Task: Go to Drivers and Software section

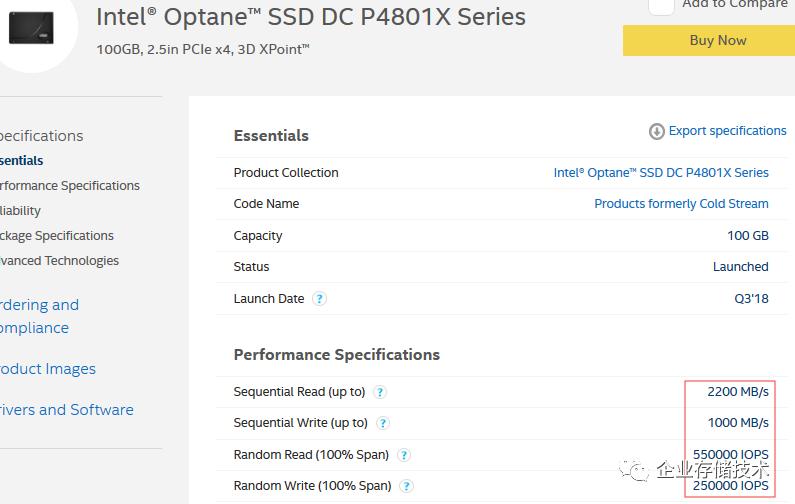Action: pyautogui.click(x=66, y=409)
